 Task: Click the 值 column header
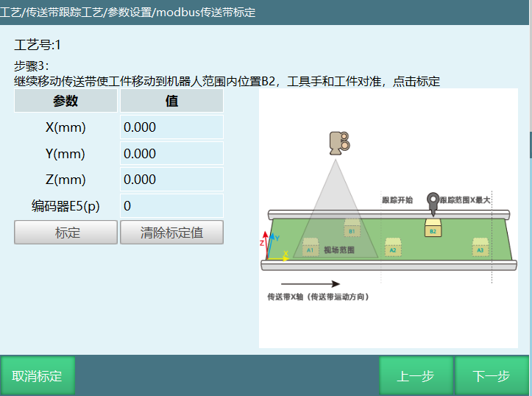[171, 100]
